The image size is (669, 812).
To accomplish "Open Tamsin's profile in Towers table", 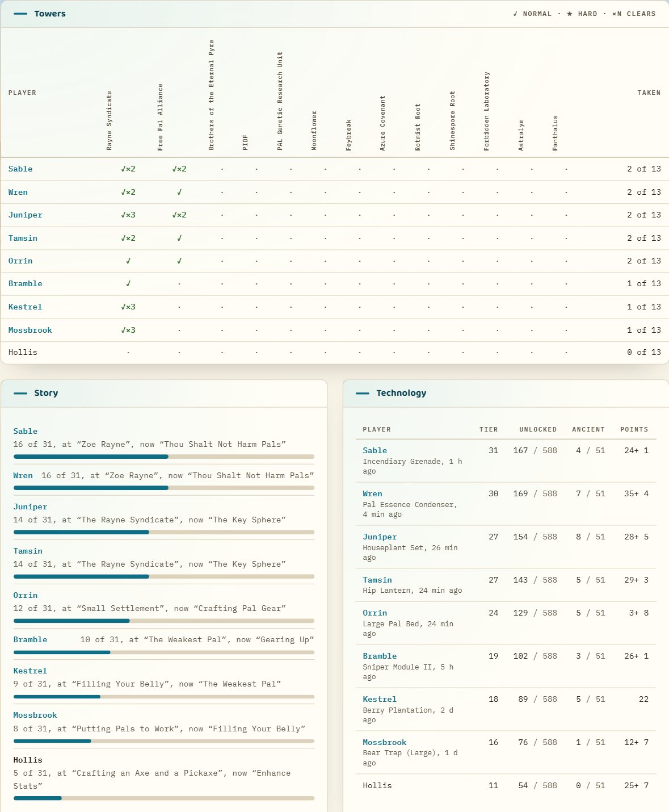I will 23,238.
